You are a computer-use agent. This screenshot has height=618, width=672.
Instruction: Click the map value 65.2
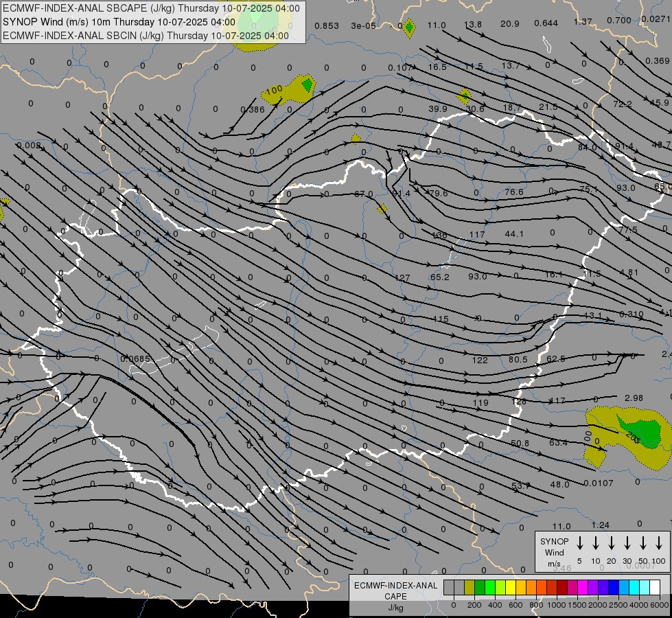tap(440, 277)
